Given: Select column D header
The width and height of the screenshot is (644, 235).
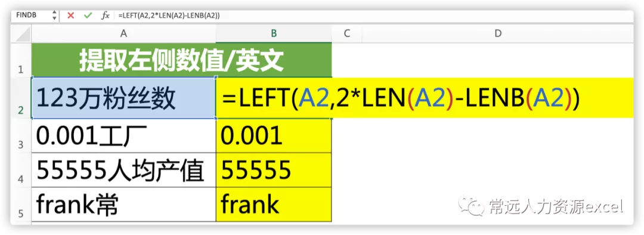Looking at the screenshot, I should click(x=498, y=33).
